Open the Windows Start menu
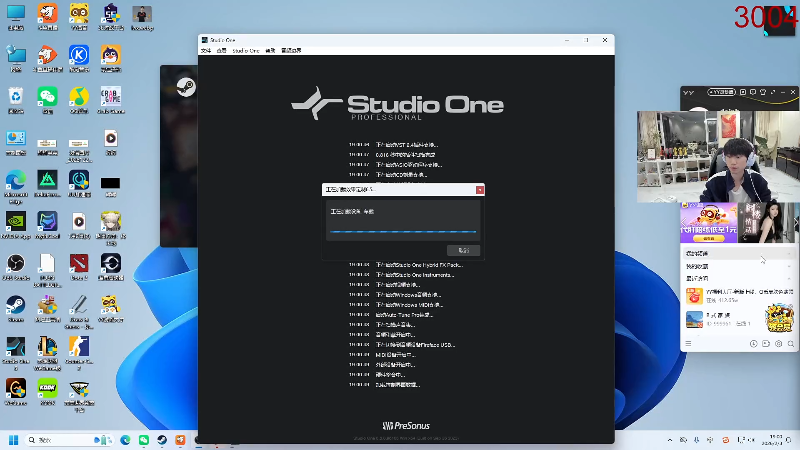Screen dimensions: 800x450 14,440
